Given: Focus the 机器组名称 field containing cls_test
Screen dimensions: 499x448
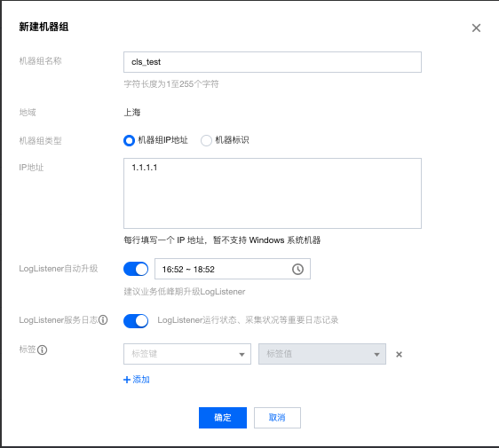Looking at the screenshot, I should tap(273, 62).
